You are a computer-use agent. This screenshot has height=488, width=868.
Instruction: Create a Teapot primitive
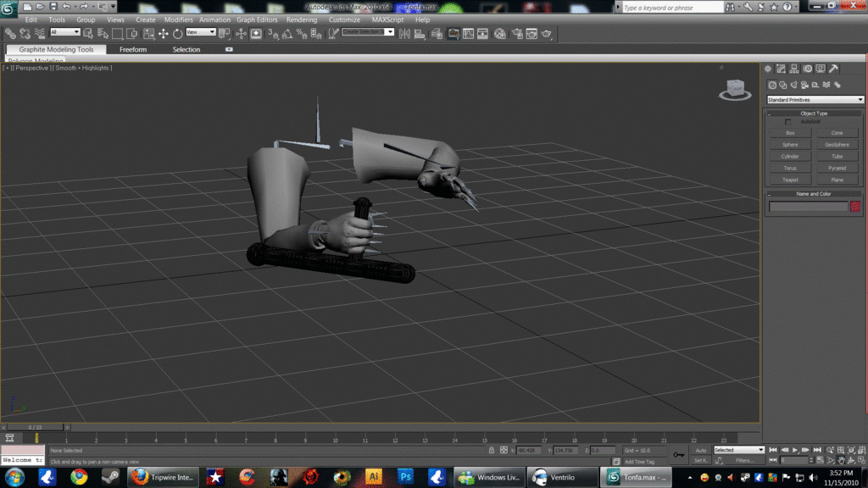(x=790, y=179)
